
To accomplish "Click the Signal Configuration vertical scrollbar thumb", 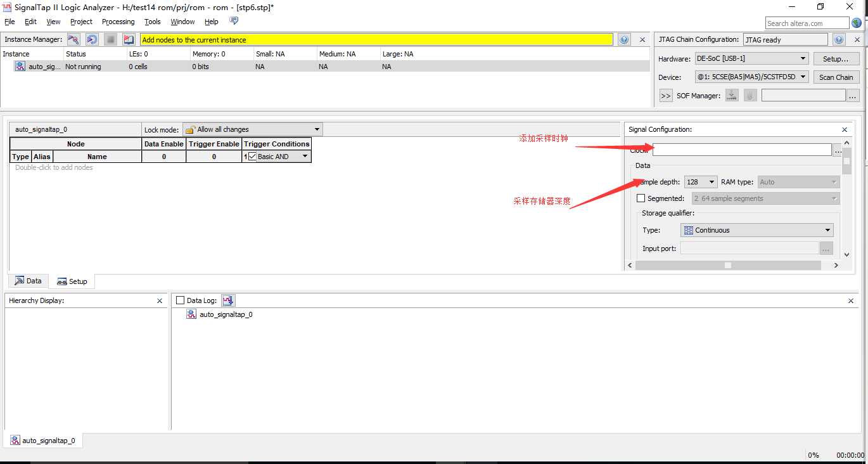I will click(847, 161).
